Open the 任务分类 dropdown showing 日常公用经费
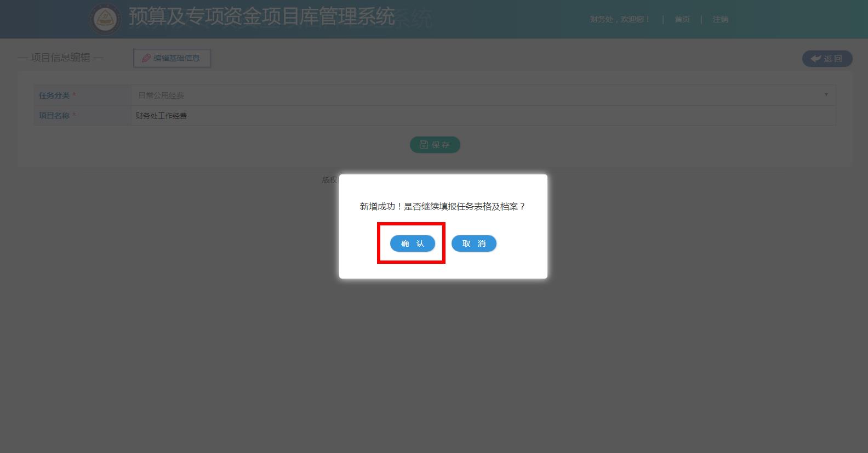This screenshot has height=453, width=868. [483, 95]
